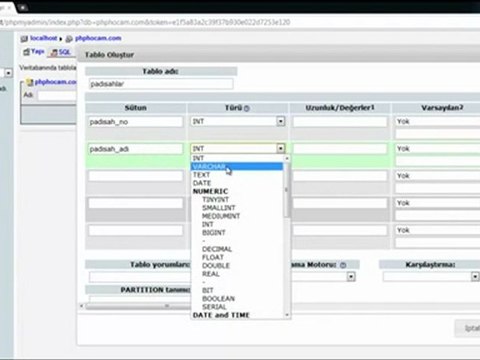Select BIT in the type list
480x360 pixels.
208,290
